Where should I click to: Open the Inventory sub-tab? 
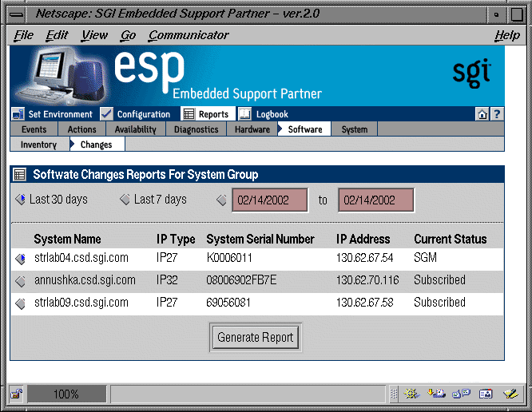(38, 145)
